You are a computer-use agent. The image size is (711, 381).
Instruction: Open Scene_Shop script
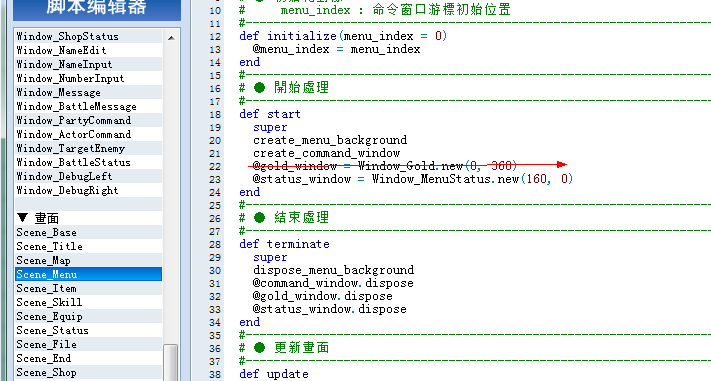pos(88,373)
